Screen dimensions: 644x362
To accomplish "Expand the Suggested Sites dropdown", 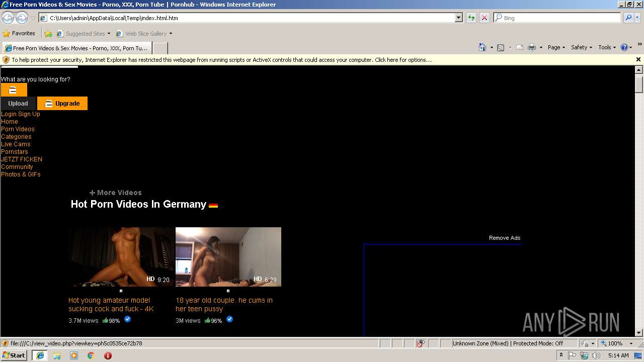I will point(109,34).
